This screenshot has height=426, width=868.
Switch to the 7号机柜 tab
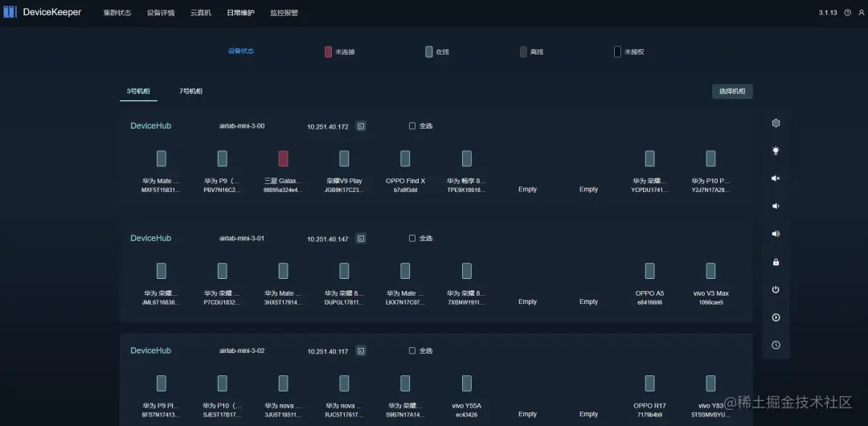click(191, 92)
